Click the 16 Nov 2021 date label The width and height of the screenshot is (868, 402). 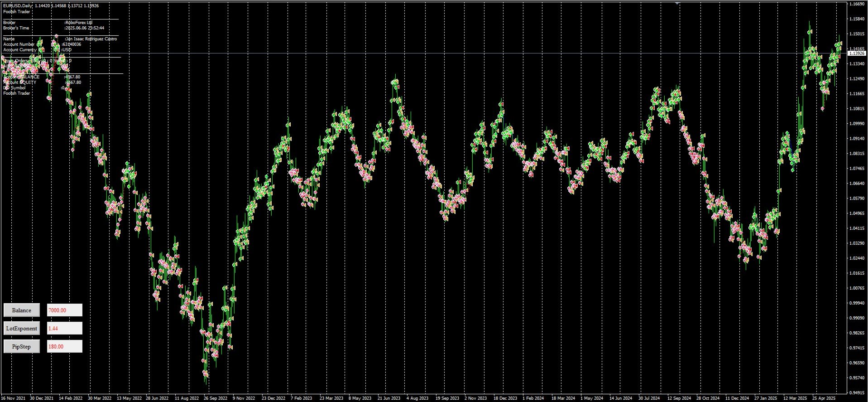click(13, 398)
